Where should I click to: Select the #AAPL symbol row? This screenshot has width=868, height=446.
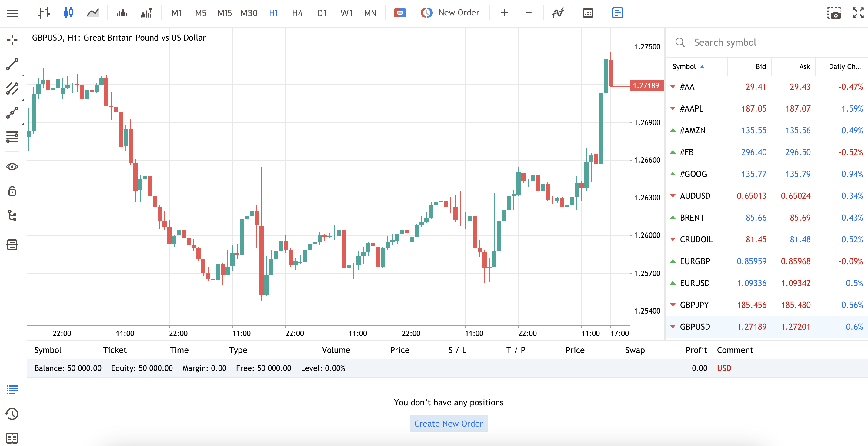766,108
